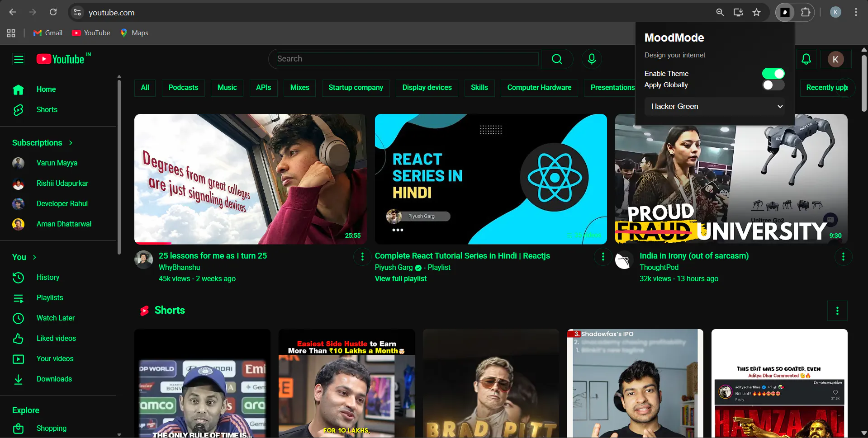Select the Mixes chip

[x=300, y=88]
